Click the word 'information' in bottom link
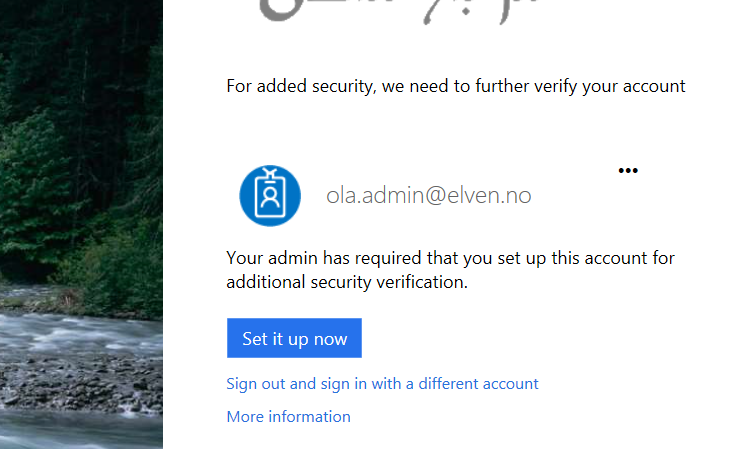 point(310,416)
